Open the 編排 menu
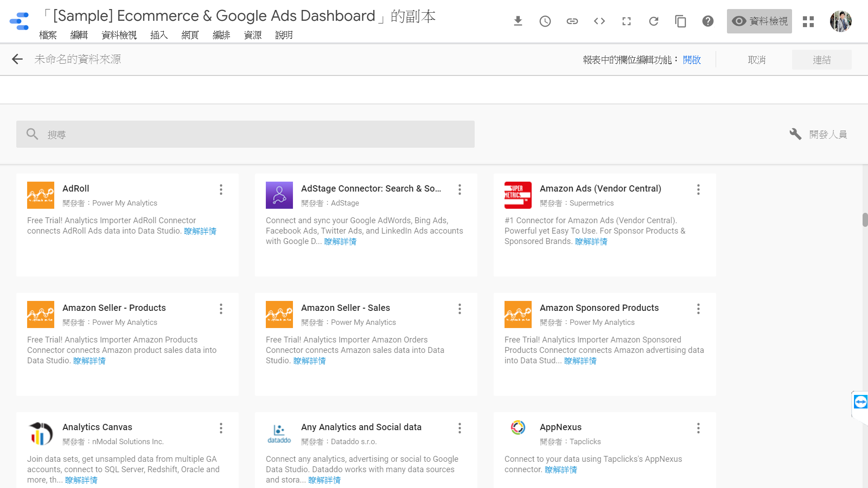 [x=222, y=35]
